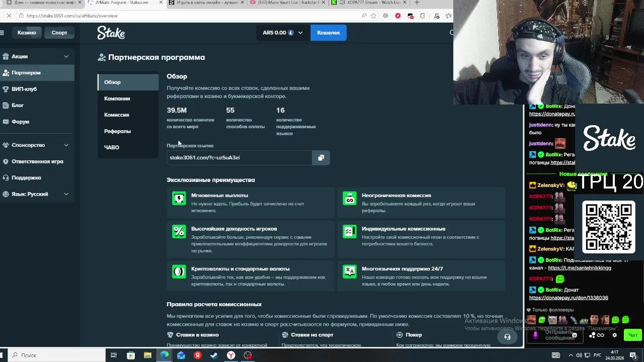644x362 pixels.
Task: Open File Explorer from the taskbar
Action: tap(148, 355)
